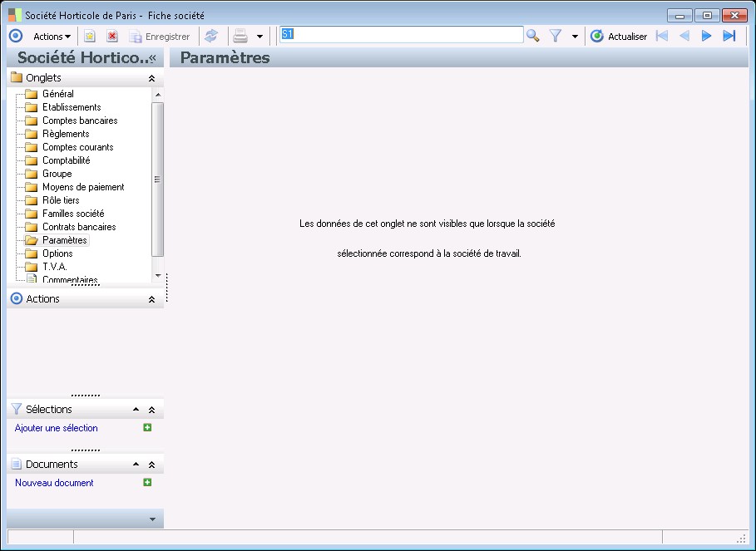Click the filter funnel icon in toolbar

(x=556, y=36)
